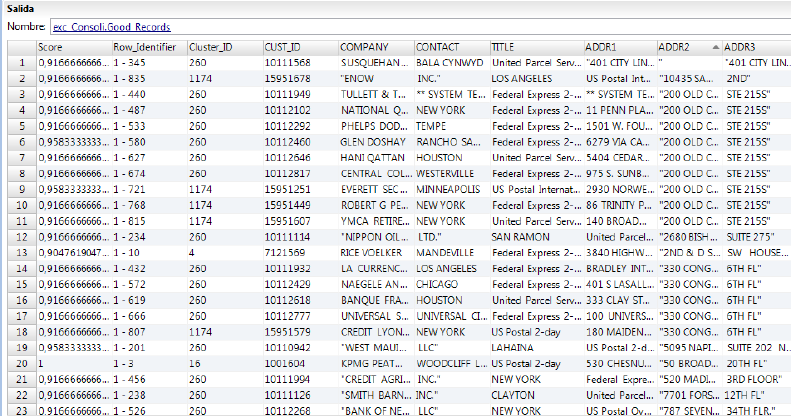Click the ADDR1 column header
This screenshot has width=791, height=416.
[620, 47]
